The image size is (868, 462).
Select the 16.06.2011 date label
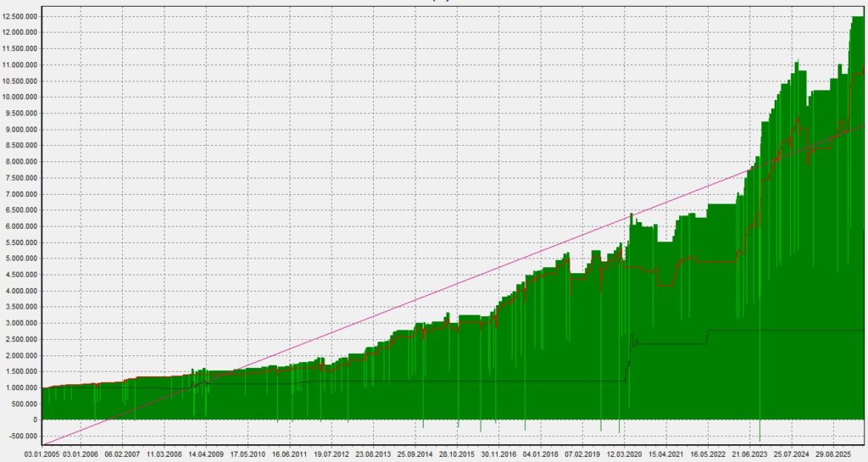290,454
